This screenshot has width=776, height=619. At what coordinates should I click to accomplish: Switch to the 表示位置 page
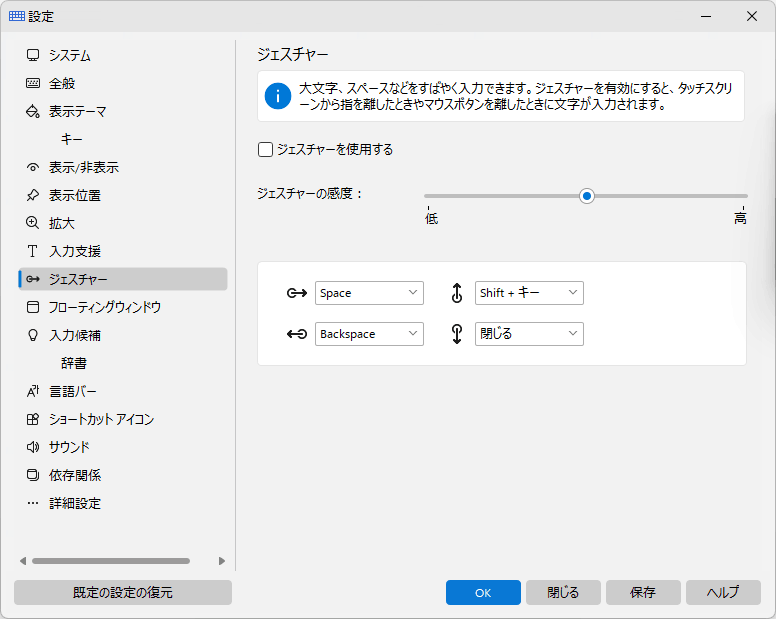tap(123, 195)
